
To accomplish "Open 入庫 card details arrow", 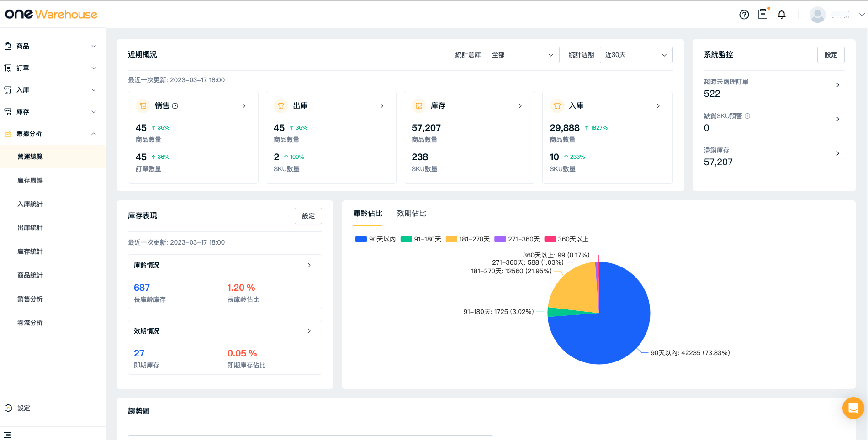I will [x=658, y=106].
